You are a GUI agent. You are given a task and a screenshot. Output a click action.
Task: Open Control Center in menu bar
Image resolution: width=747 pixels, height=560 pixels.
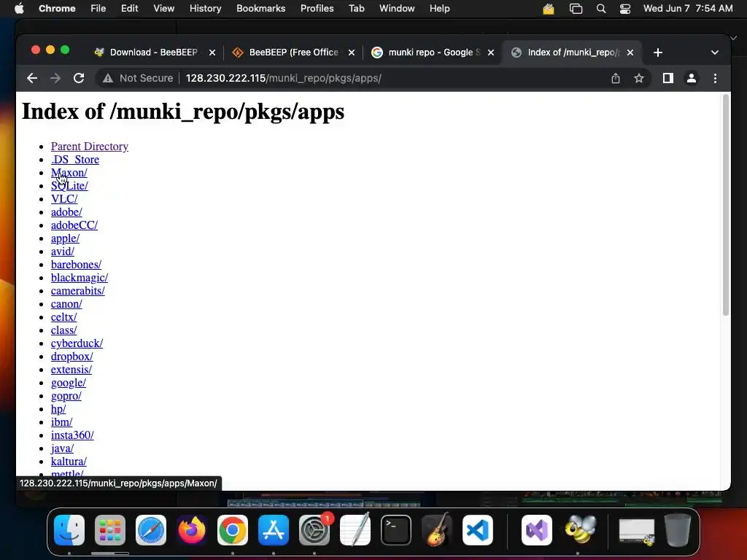pos(625,9)
